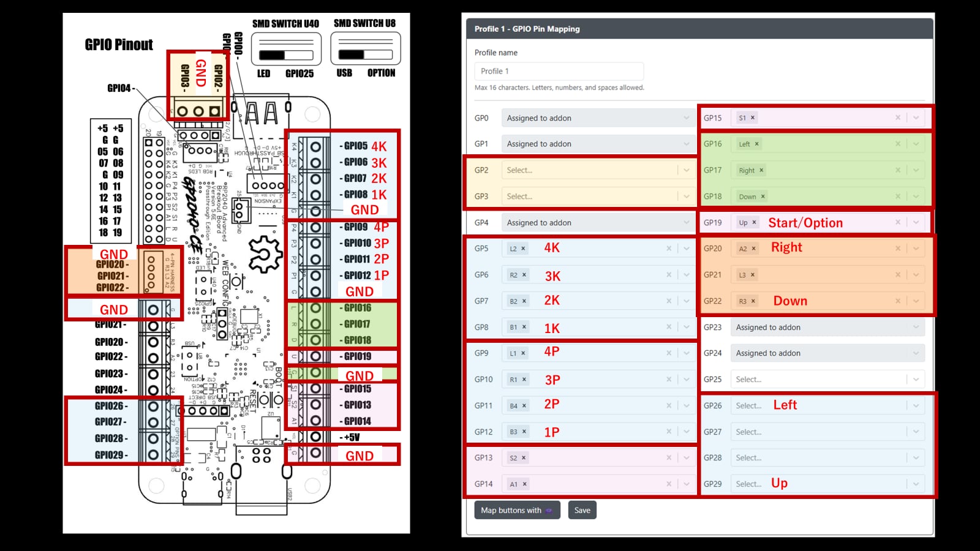980x551 pixels.
Task: Save the GPIO pin mapping
Action: coord(582,510)
